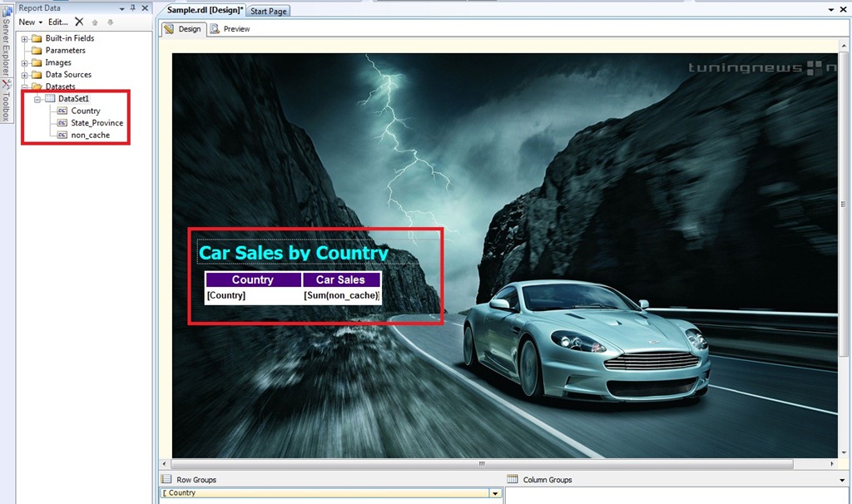
Task: Click the Move Up arrow icon
Action: (95, 22)
